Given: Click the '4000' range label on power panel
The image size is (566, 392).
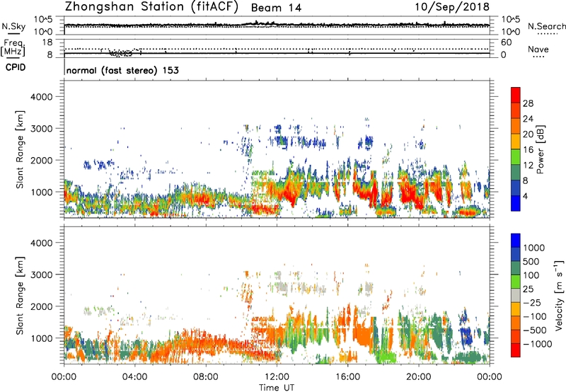Looking at the screenshot, I should [x=42, y=97].
